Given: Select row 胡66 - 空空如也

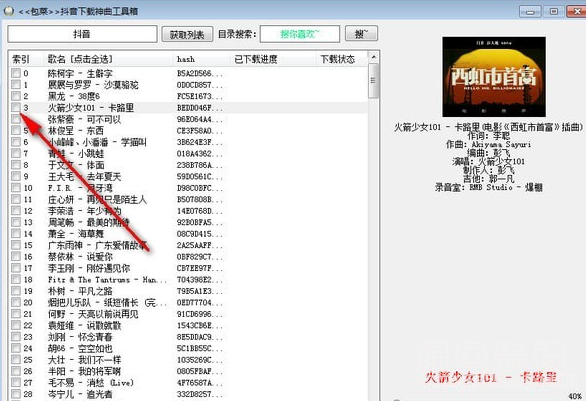Looking at the screenshot, I should [188, 348].
